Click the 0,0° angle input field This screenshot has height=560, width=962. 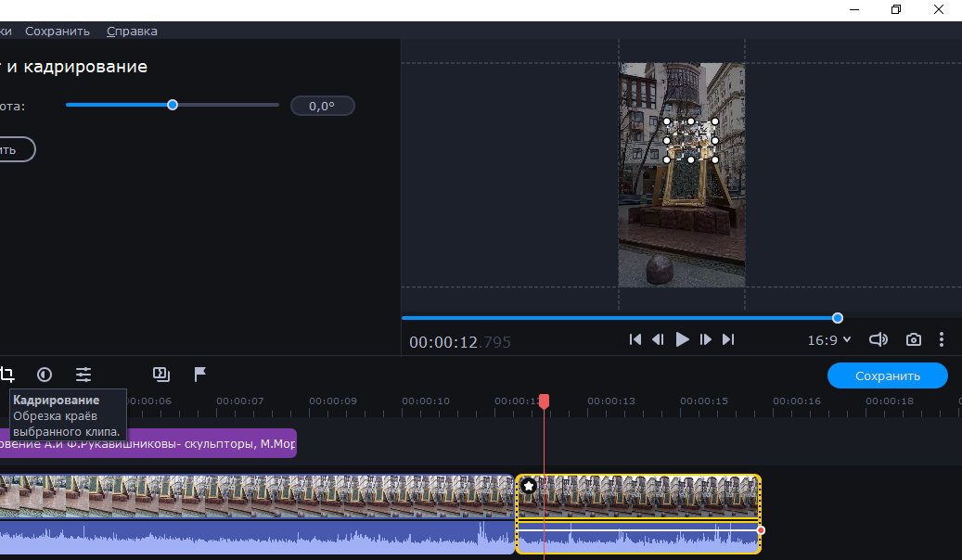[x=322, y=106]
